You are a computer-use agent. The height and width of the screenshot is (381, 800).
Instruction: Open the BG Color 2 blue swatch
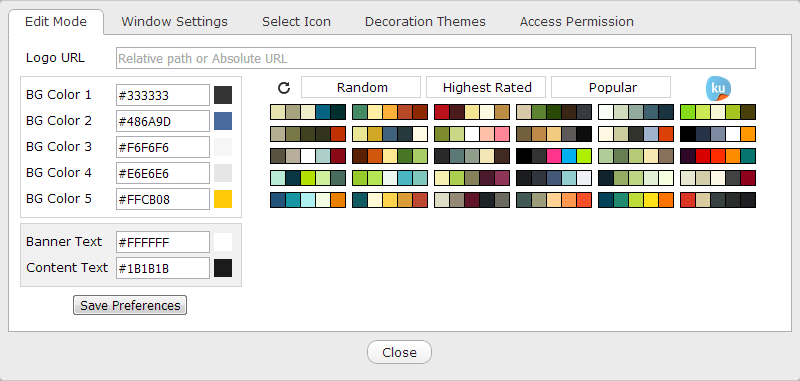223,121
